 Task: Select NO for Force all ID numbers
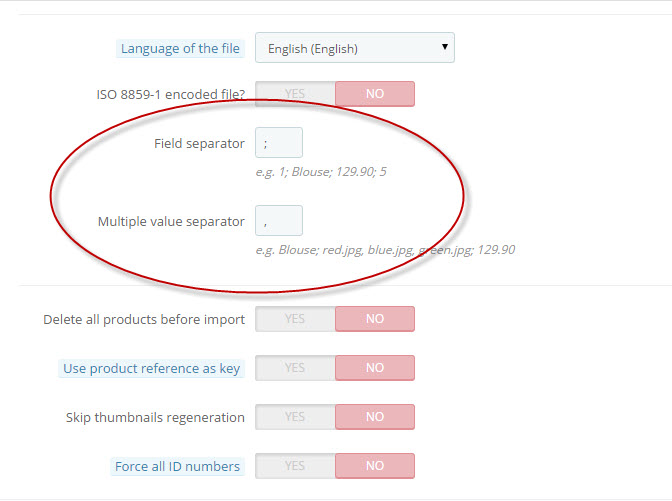coord(375,466)
